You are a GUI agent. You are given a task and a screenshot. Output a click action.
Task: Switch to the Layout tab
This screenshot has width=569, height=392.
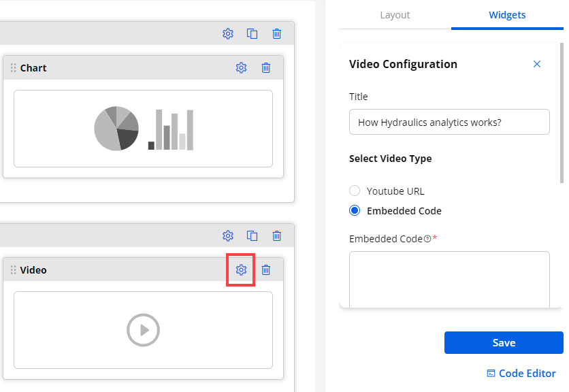[395, 15]
